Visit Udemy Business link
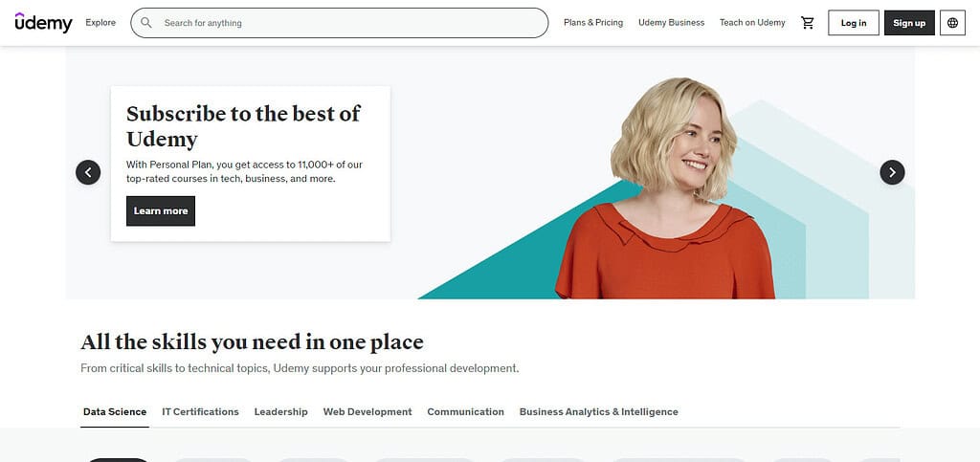 [671, 22]
